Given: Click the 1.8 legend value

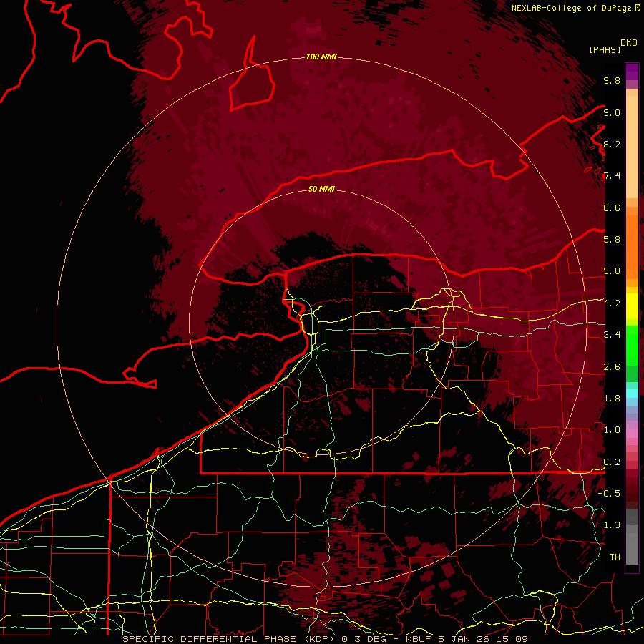Looking at the screenshot, I should [612, 399].
